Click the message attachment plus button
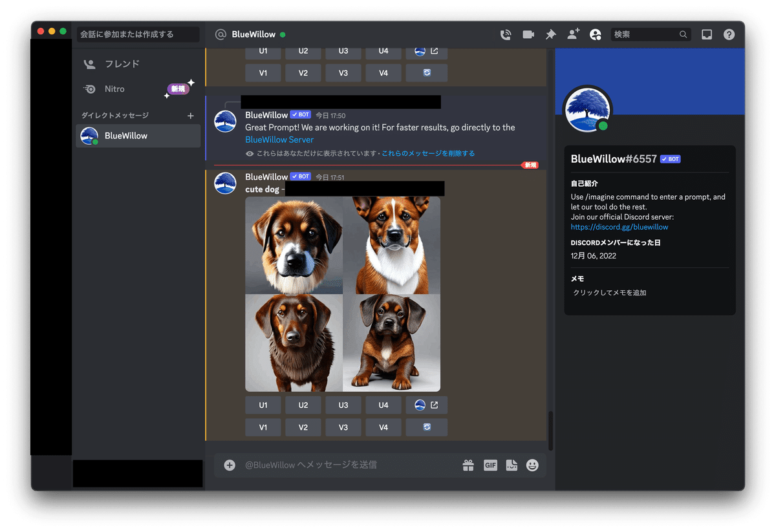776x532 pixels. click(x=230, y=465)
